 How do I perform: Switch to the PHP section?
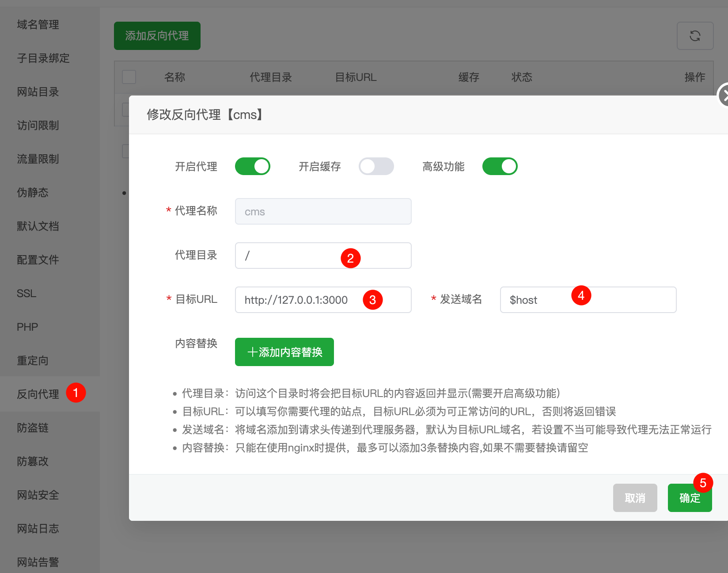point(27,327)
